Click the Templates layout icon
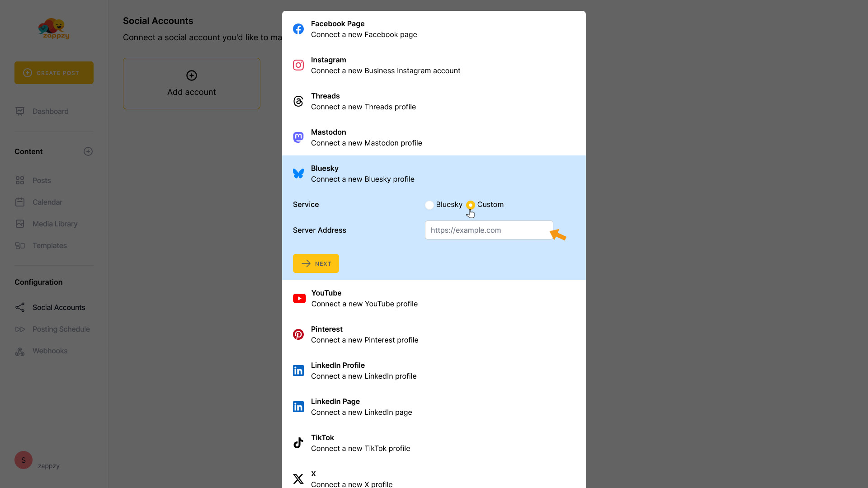The height and width of the screenshot is (488, 868). tap(20, 245)
